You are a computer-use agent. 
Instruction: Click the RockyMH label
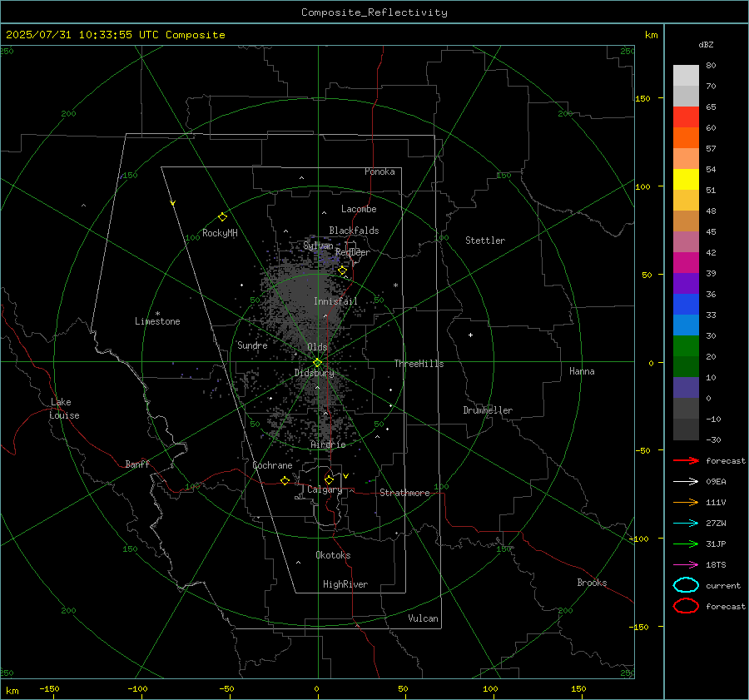point(220,233)
